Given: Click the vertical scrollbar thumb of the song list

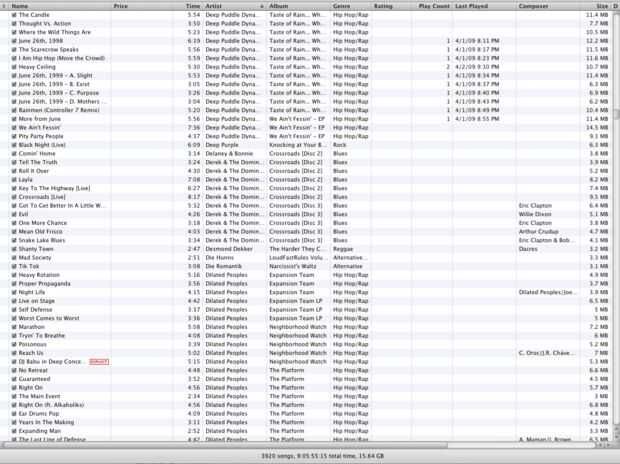Looking at the screenshot, I should 616,113.
